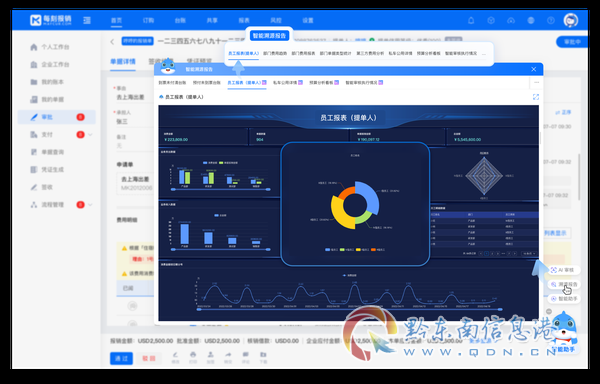The image size is (600, 384).
Task: Open the notification bell in the top bar
Action: [471, 20]
